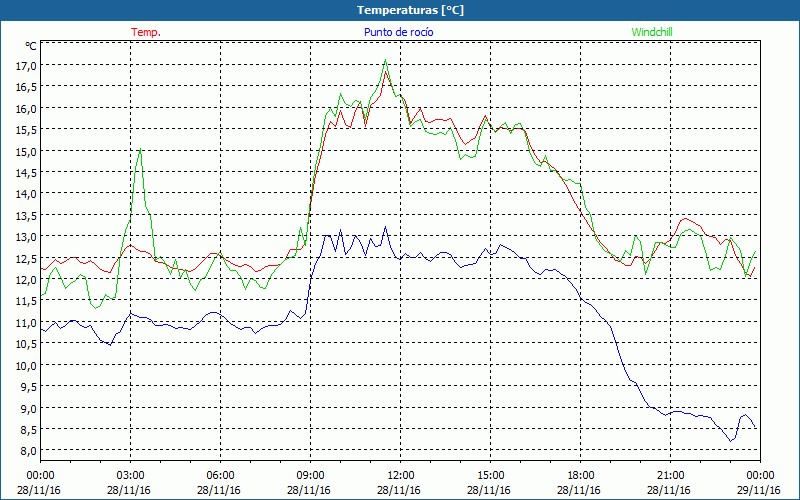This screenshot has width=800, height=500.
Task: Click the Windchill legend label
Action: pos(652,32)
